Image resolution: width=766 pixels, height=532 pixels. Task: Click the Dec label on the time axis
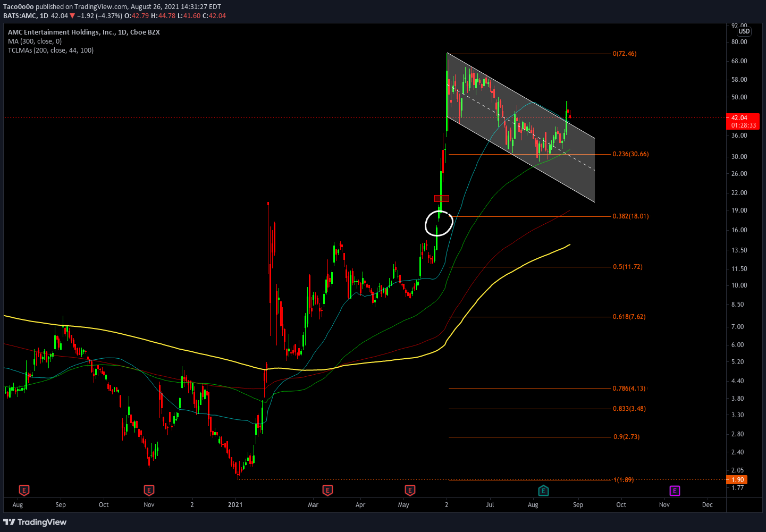[707, 505]
